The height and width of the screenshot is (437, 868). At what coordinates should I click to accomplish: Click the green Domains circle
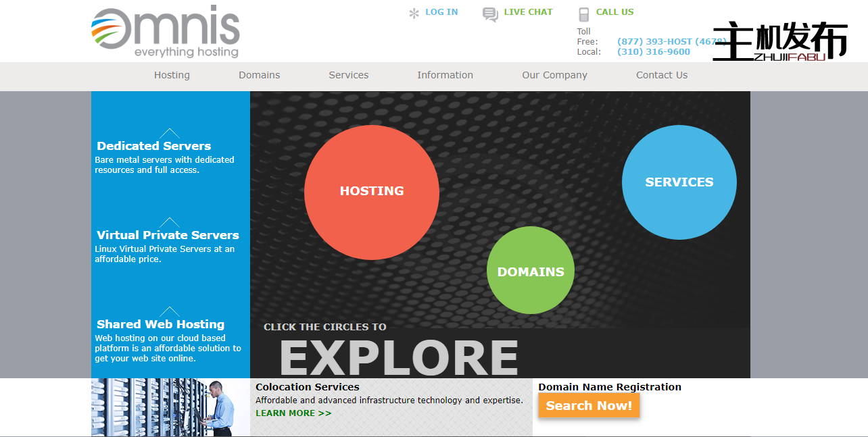[x=530, y=270]
